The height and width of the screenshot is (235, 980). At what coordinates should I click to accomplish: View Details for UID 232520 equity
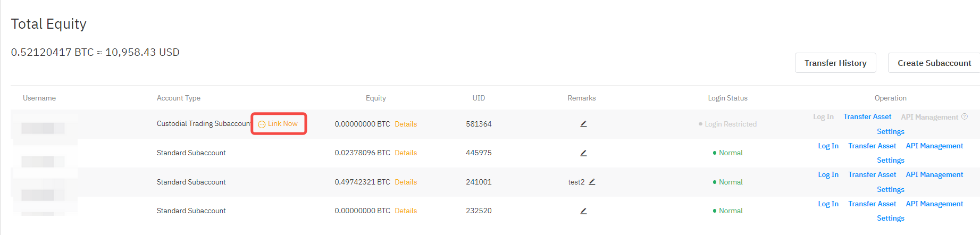click(406, 211)
